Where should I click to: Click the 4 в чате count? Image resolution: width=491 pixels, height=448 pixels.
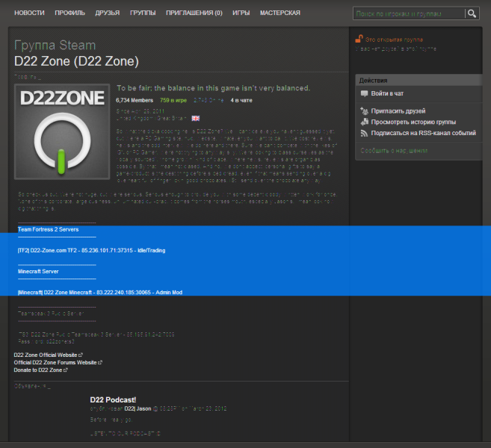point(241,100)
